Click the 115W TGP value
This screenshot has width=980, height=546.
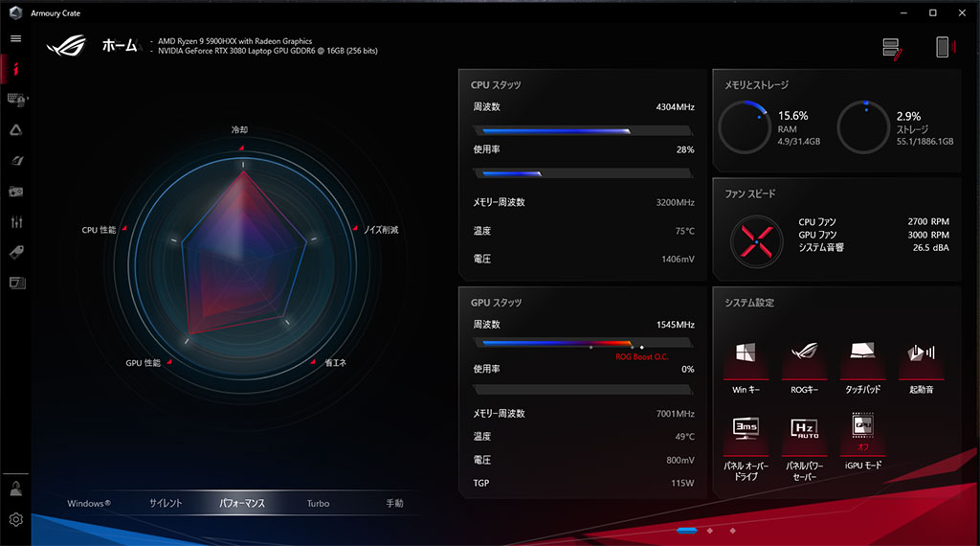coord(682,483)
